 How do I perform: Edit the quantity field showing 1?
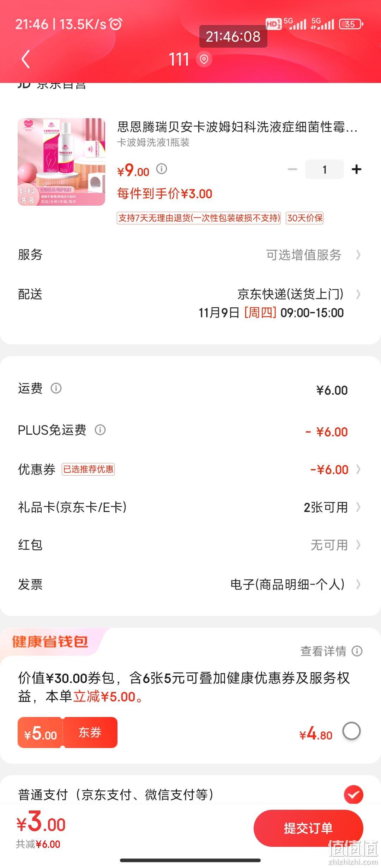pyautogui.click(x=325, y=169)
